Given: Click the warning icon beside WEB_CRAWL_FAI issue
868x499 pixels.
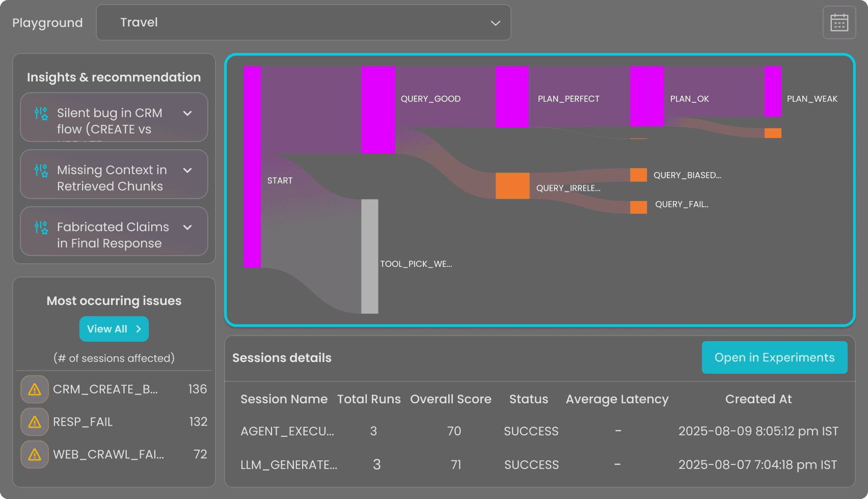Looking at the screenshot, I should [x=34, y=454].
